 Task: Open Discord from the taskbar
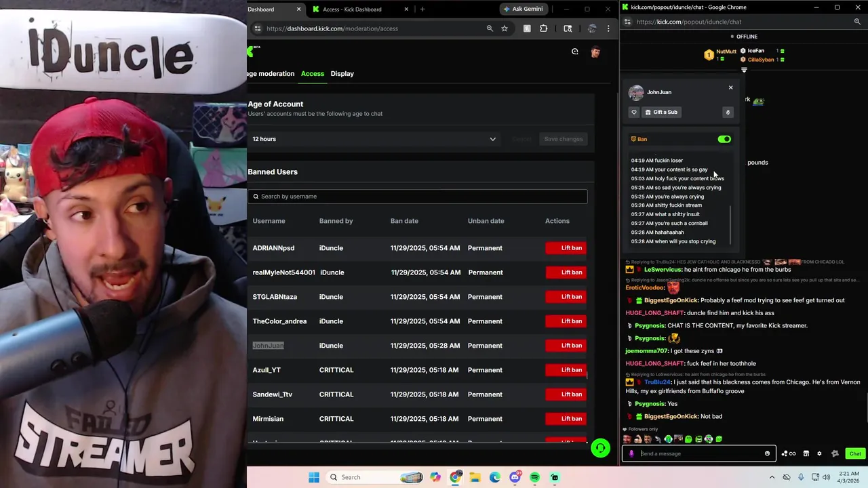point(515,477)
